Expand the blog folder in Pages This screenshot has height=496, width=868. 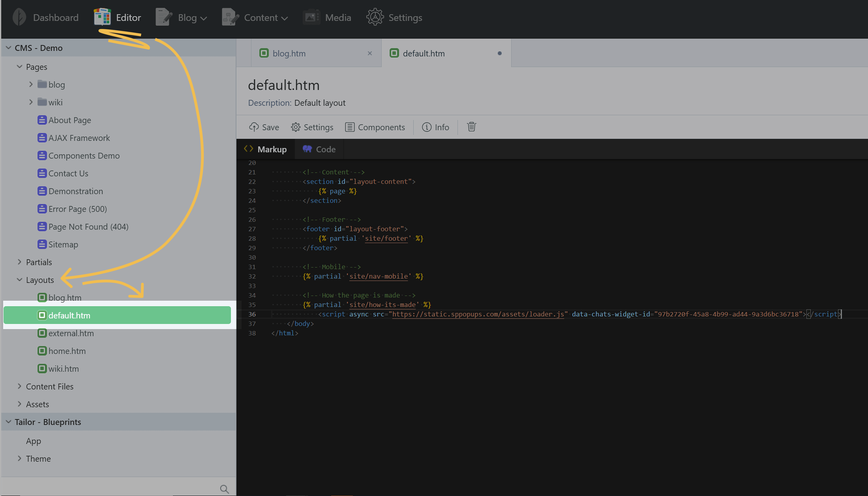[31, 84]
